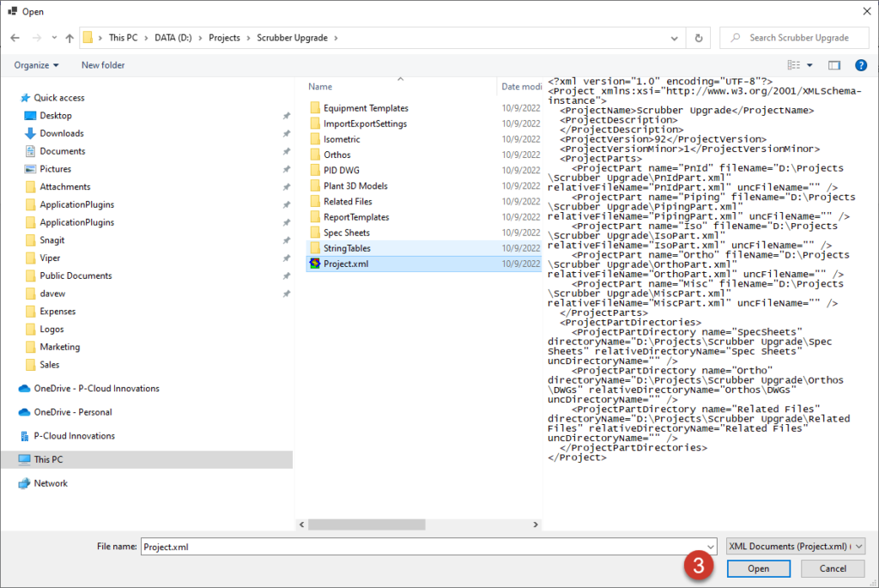Expand the address bar history dropdown

(674, 38)
